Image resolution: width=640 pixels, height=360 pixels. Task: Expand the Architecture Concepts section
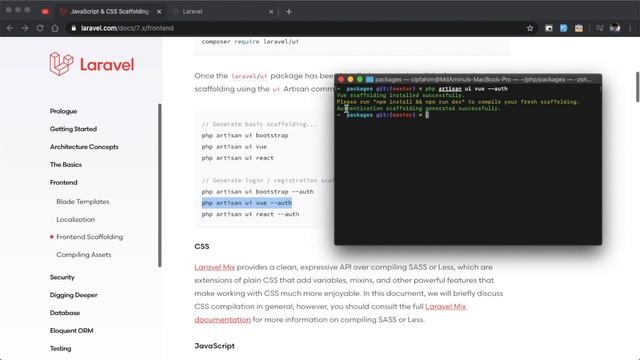pyautogui.click(x=84, y=147)
